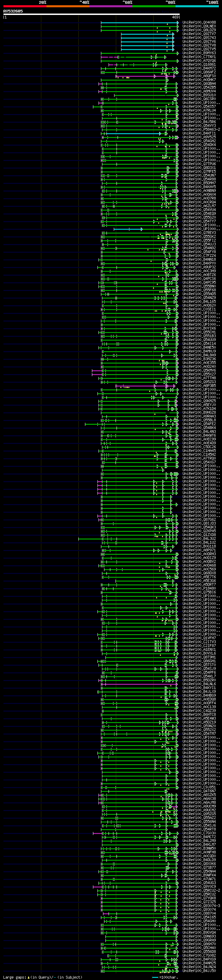The image size is (222, 980).
Task: Click the UniRef100_Q93074-3 isoform label
Action: point(202,906)
